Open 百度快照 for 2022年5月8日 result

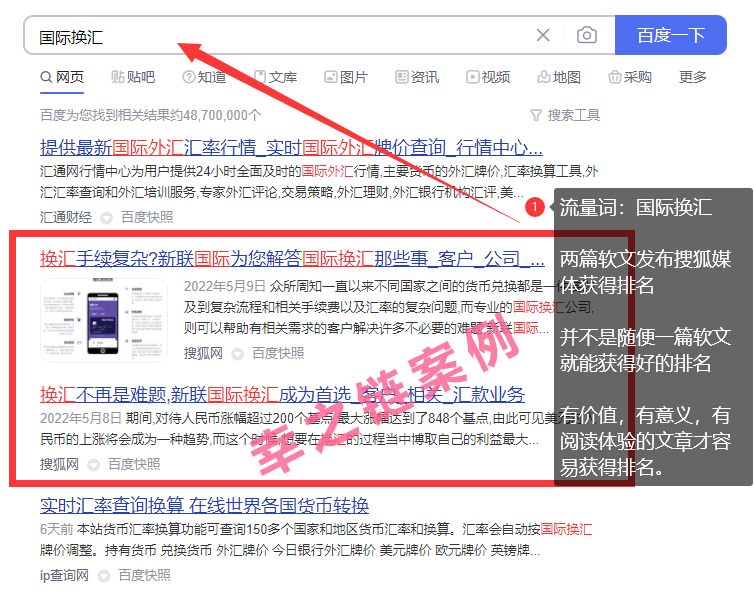[135, 464]
